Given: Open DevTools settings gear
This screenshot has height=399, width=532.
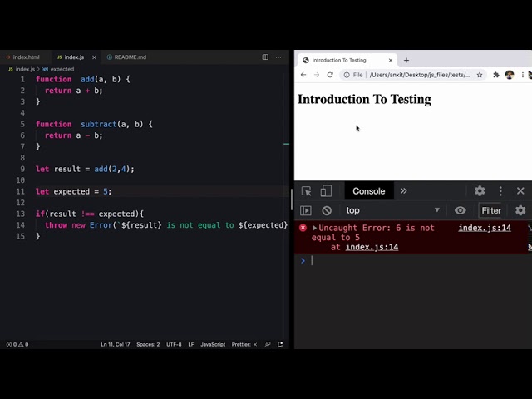Looking at the screenshot, I should click(480, 191).
